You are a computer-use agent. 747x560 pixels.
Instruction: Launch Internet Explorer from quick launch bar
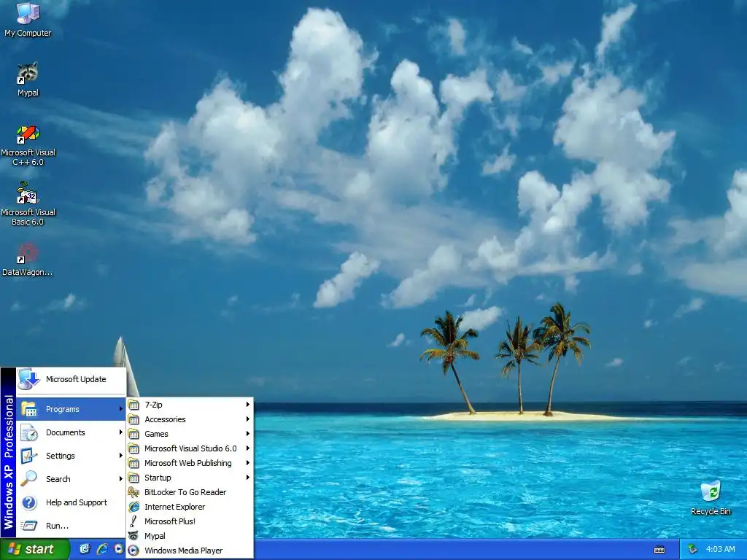102,549
